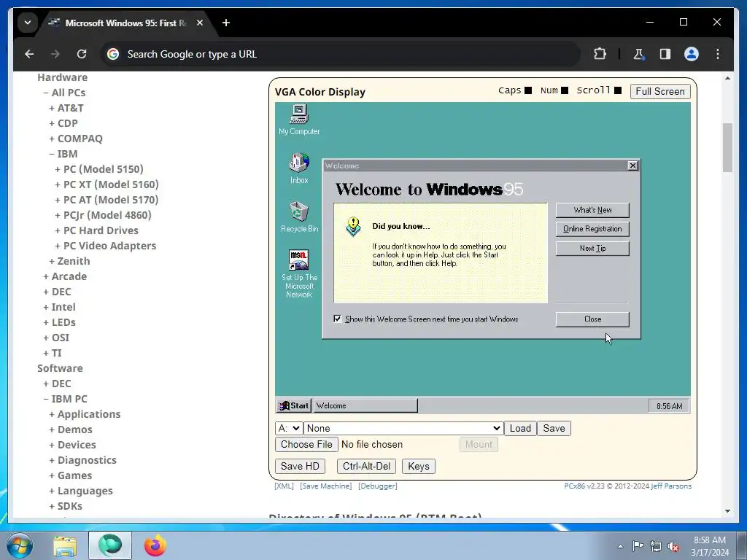
Task: Select the Inbox desktop icon
Action: 299,168
